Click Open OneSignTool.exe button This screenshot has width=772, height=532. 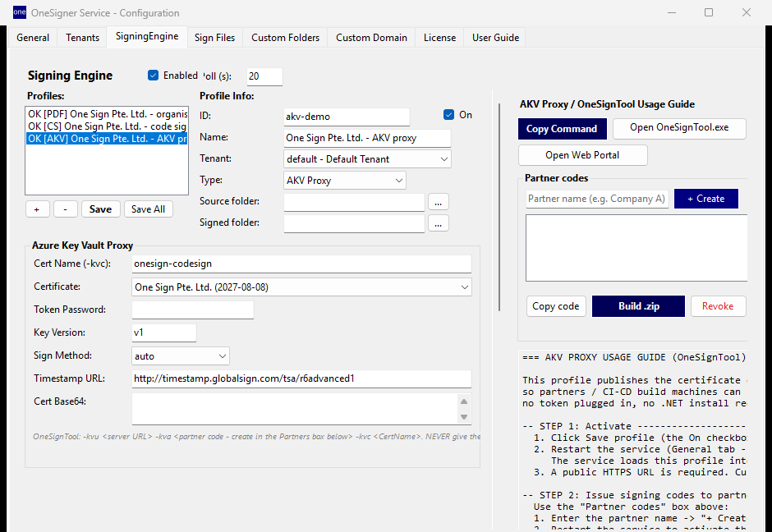(x=679, y=127)
